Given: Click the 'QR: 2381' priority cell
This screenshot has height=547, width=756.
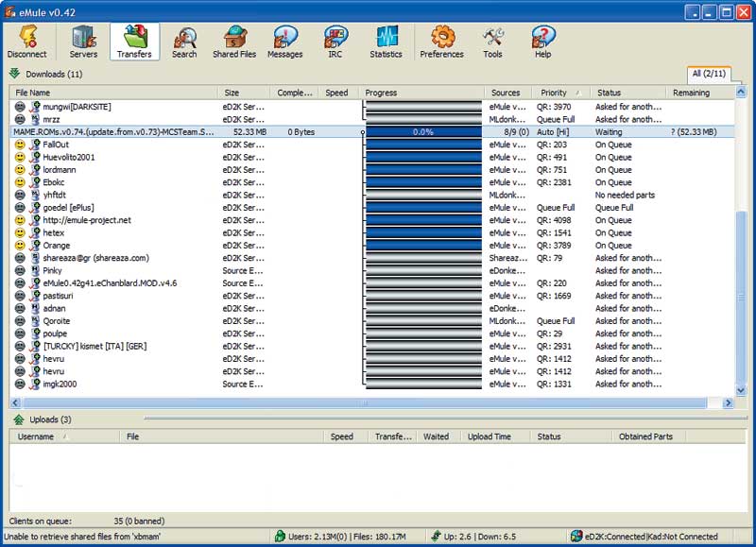Looking at the screenshot, I should [x=554, y=182].
